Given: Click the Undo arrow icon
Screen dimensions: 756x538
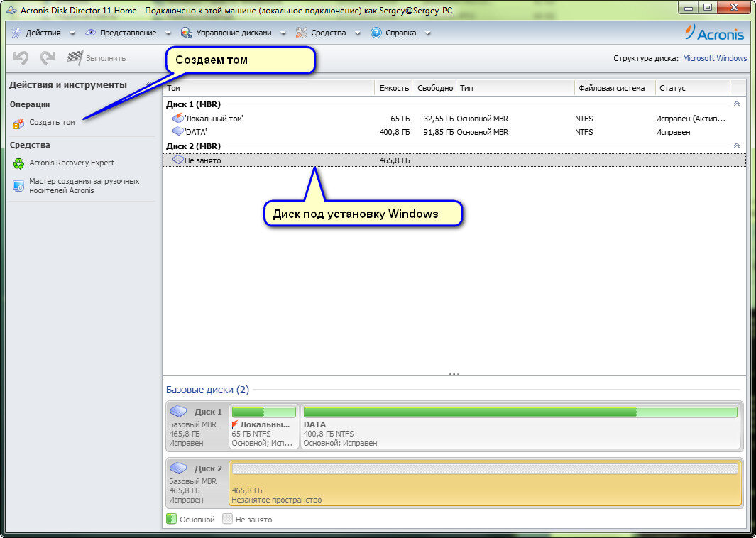Looking at the screenshot, I should [21, 58].
